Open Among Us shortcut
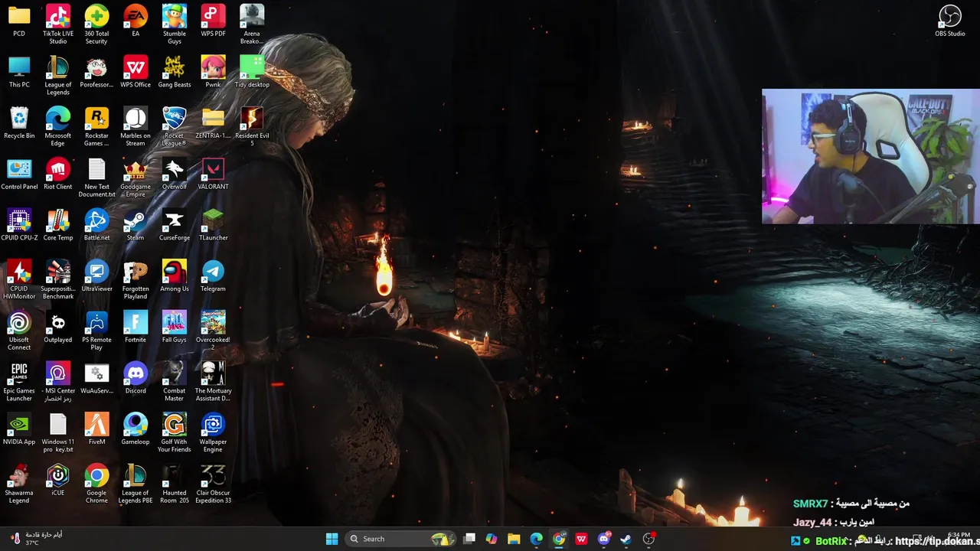Screen dimensions: 980x551 coord(175,276)
